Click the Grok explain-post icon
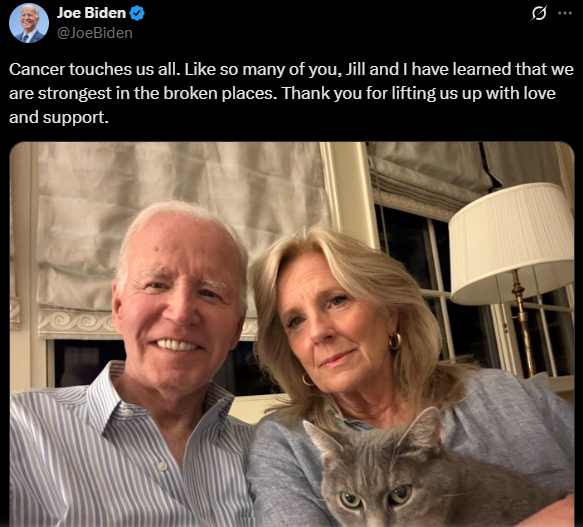The image size is (583, 527). click(539, 13)
